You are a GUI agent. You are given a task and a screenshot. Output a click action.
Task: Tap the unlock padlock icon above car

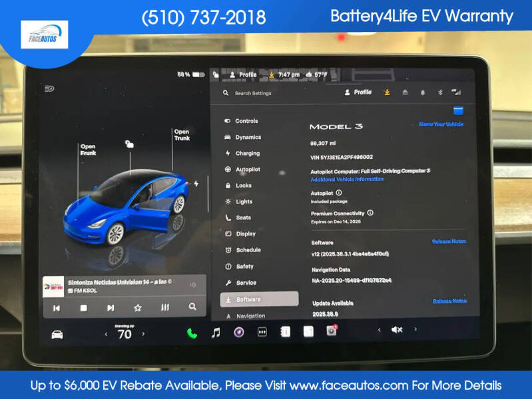pyautogui.click(x=129, y=144)
